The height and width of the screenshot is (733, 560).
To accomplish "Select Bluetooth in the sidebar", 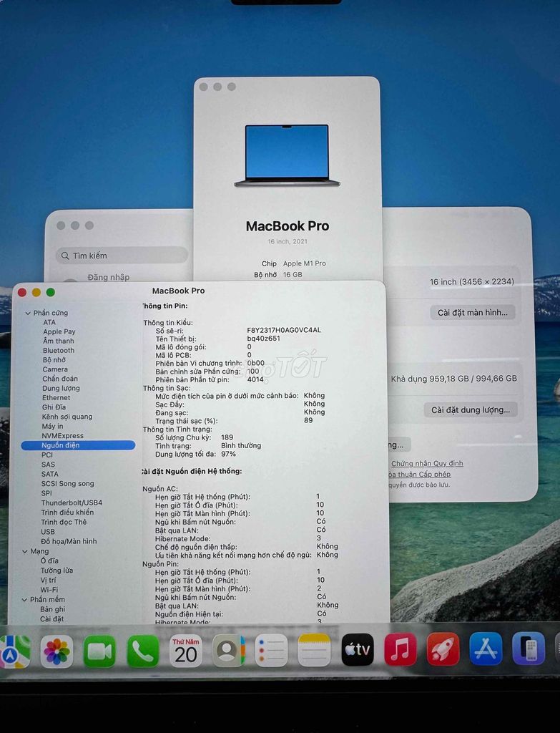I will coord(59,351).
